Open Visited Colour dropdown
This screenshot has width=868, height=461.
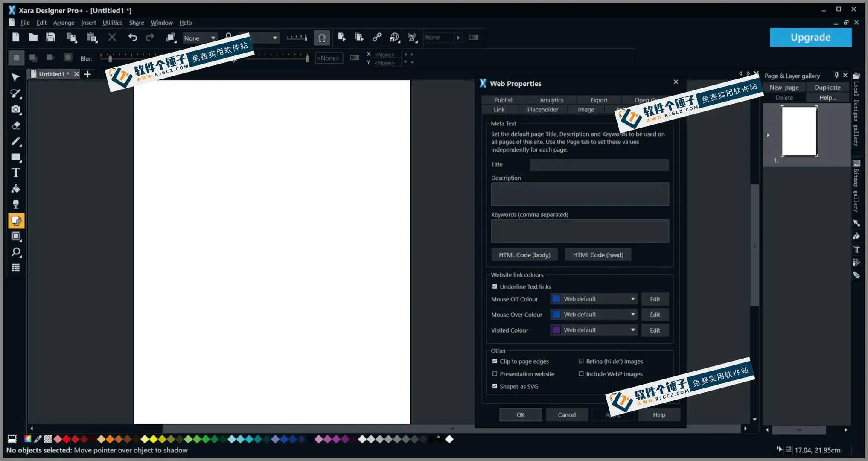click(594, 330)
